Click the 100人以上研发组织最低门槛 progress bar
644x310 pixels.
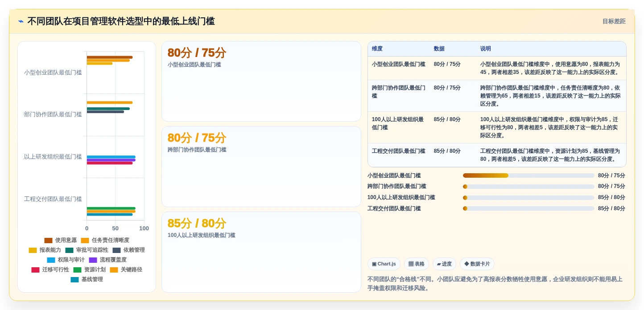coord(528,197)
